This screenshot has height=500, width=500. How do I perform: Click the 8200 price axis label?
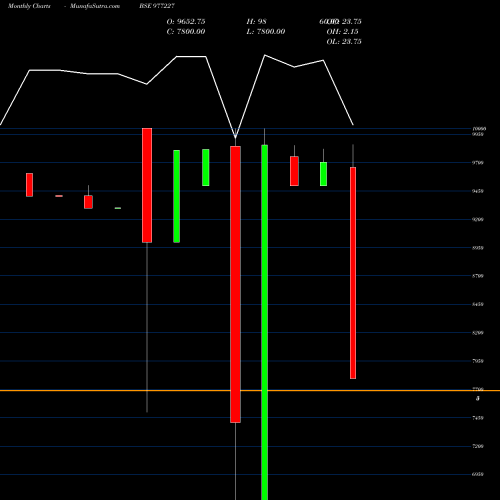click(x=478, y=333)
